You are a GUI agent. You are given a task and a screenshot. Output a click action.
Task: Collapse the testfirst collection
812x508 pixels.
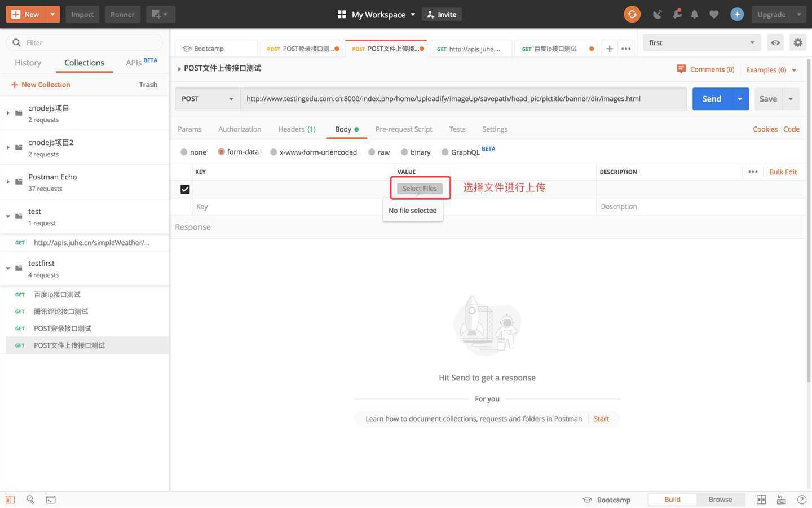click(x=8, y=268)
